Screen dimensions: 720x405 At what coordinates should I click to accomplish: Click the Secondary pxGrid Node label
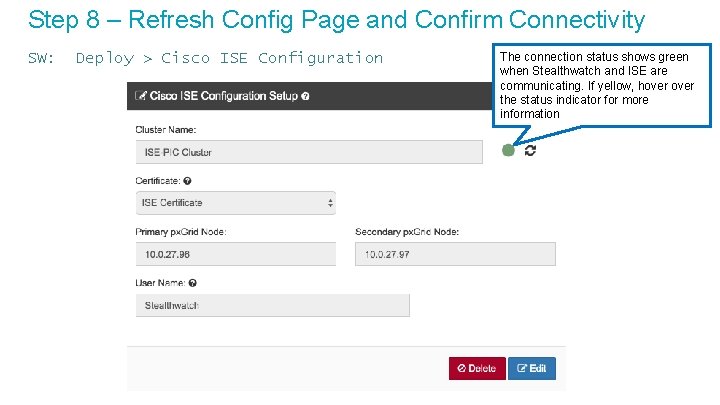pos(407,232)
